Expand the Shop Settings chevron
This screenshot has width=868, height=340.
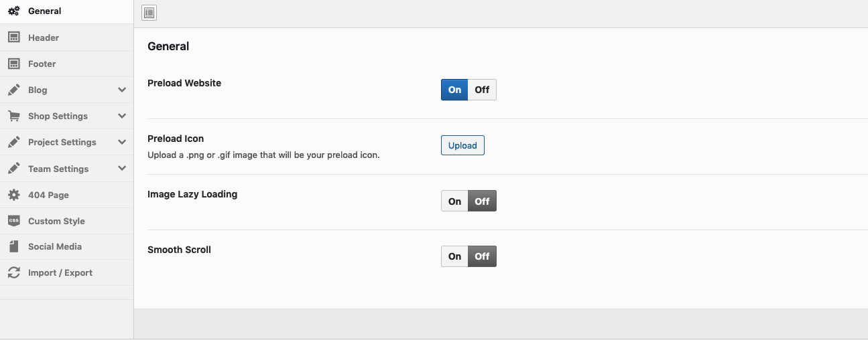click(122, 116)
